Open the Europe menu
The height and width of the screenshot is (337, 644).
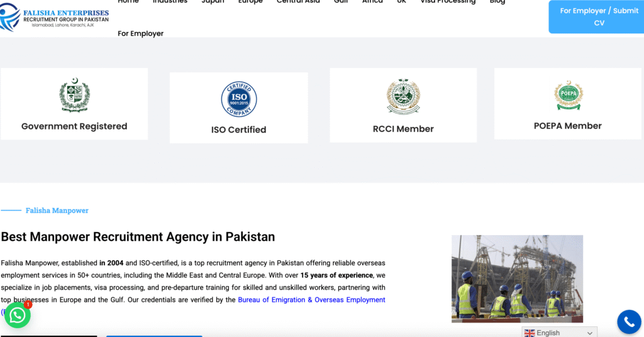pyautogui.click(x=250, y=2)
